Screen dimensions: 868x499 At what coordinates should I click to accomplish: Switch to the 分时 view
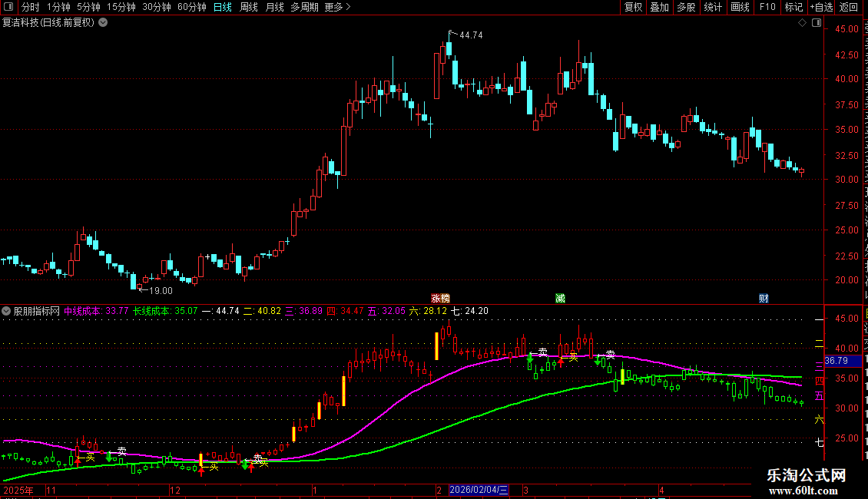pyautogui.click(x=31, y=7)
